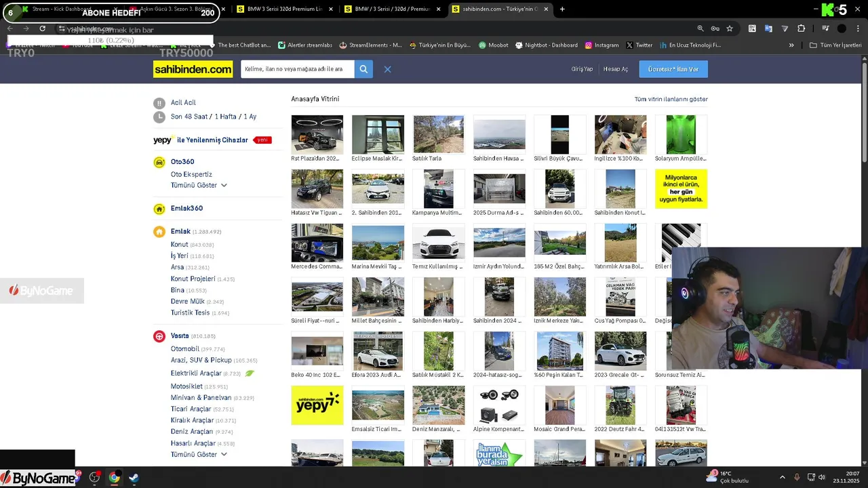Expand Tümünü Göster under Vasıta

[198, 455]
